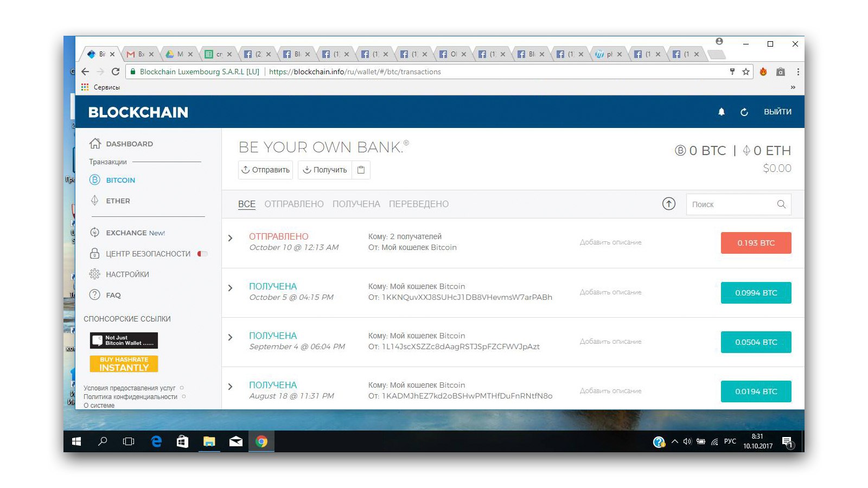Screen dimensions: 868x488
Task: Click the address bar URL
Action: (355, 72)
